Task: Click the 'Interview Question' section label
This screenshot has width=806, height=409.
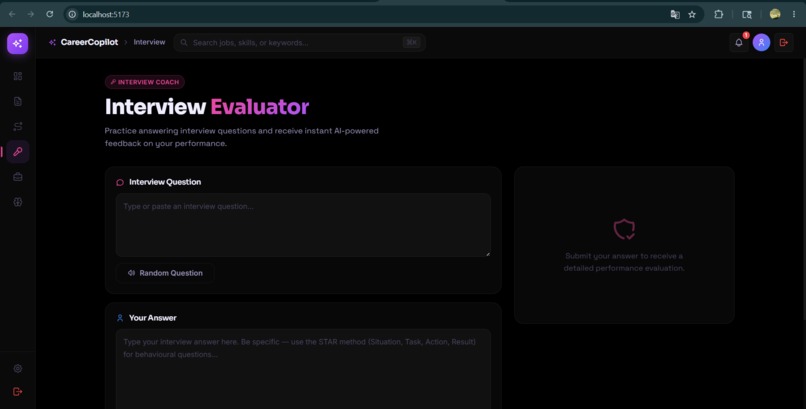Action: pos(165,182)
